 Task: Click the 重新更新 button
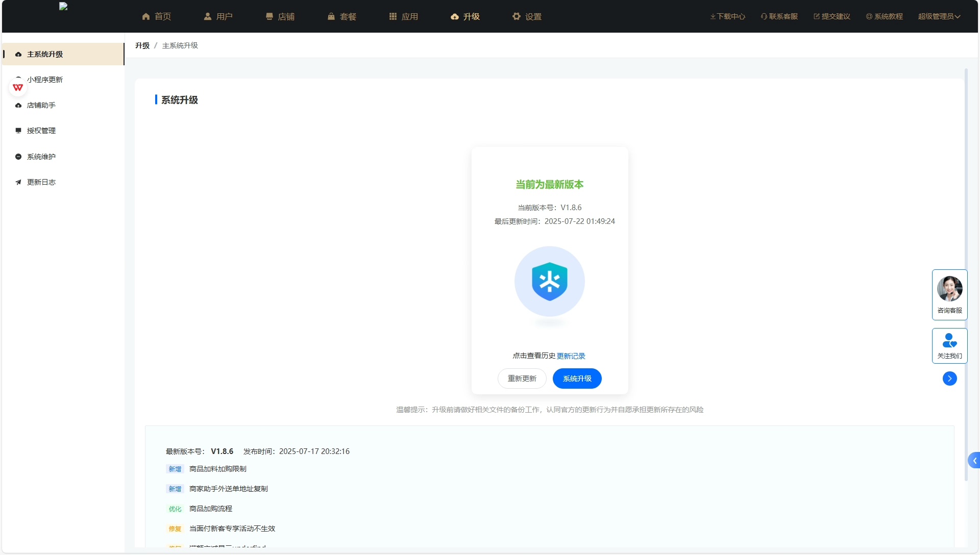[x=522, y=379]
